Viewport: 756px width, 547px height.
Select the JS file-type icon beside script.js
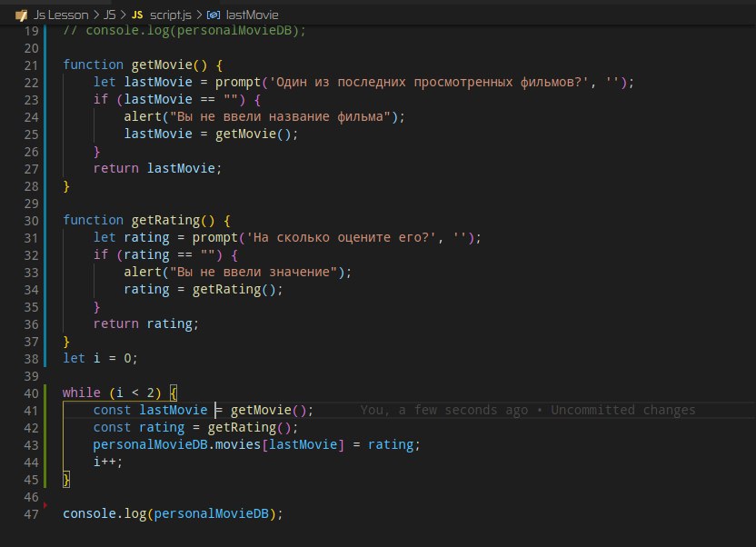[x=137, y=15]
